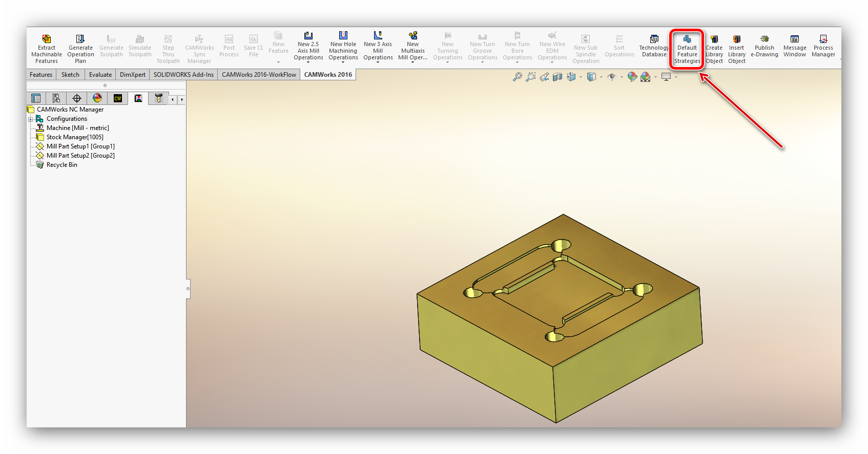Expand the Configurations tree node
The height and width of the screenshot is (454, 868).
(x=31, y=119)
